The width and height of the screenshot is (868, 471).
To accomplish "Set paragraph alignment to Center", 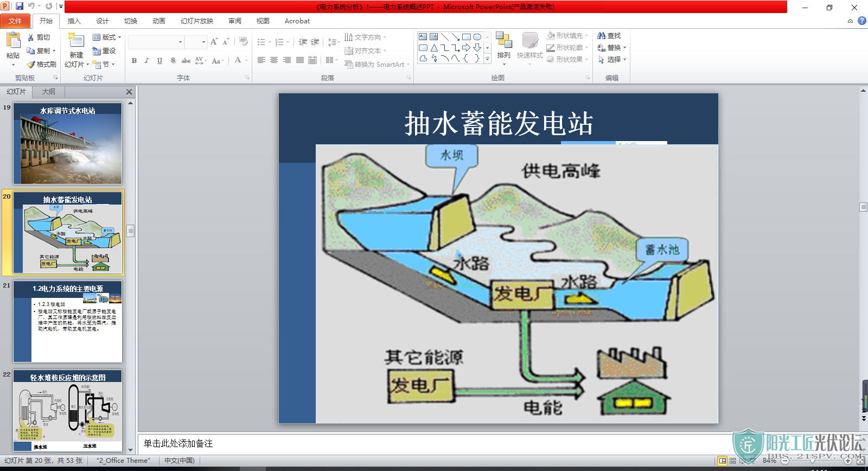I will point(274,60).
